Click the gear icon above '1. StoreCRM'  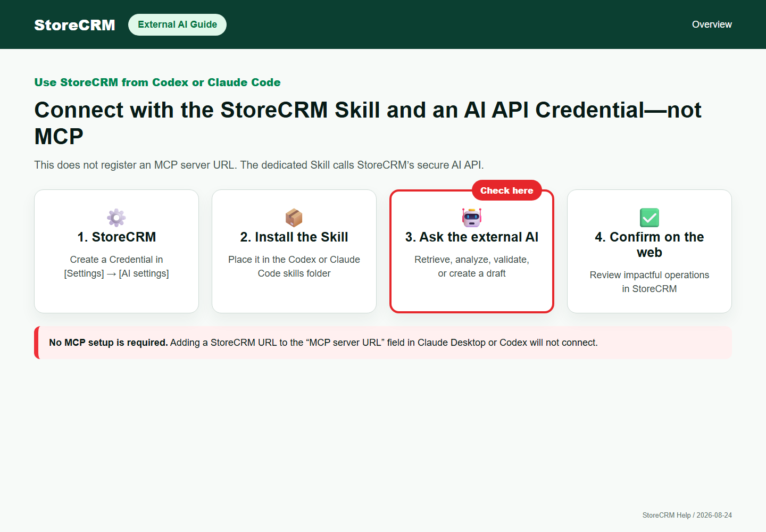pos(116,218)
